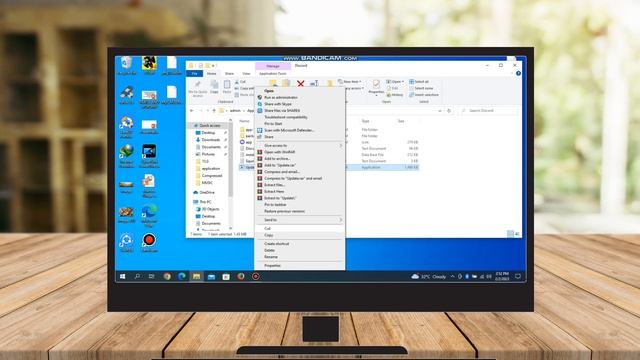This screenshot has width=640, height=360.
Task: Click the Type column header
Action: (x=365, y=121)
